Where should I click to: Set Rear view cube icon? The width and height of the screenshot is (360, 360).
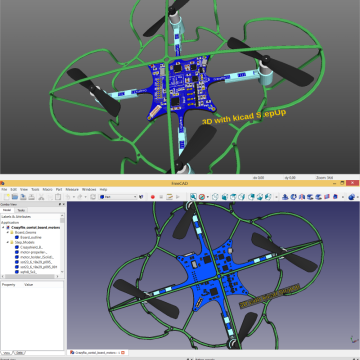(252, 197)
